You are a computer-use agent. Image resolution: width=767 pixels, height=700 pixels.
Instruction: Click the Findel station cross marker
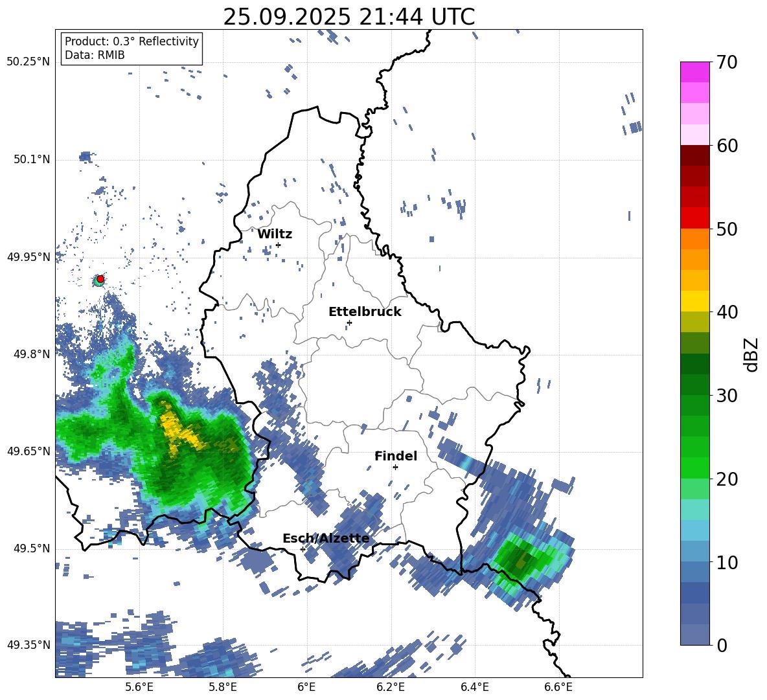tap(395, 468)
